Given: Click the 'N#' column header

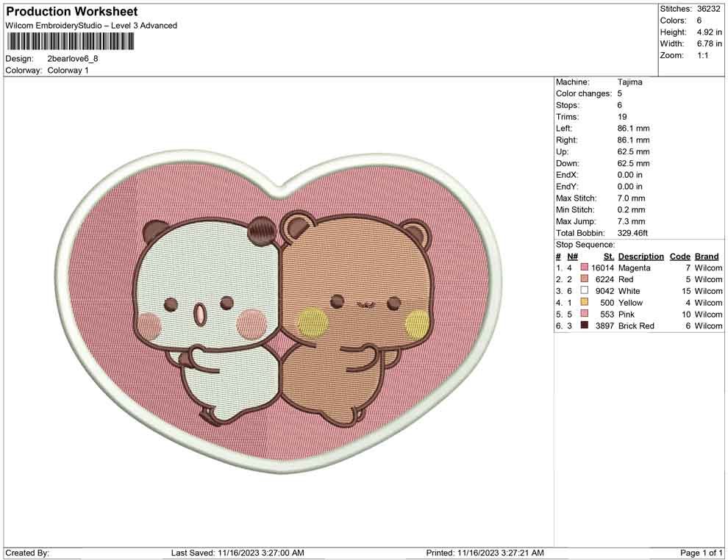Looking at the screenshot, I should coord(572,256).
